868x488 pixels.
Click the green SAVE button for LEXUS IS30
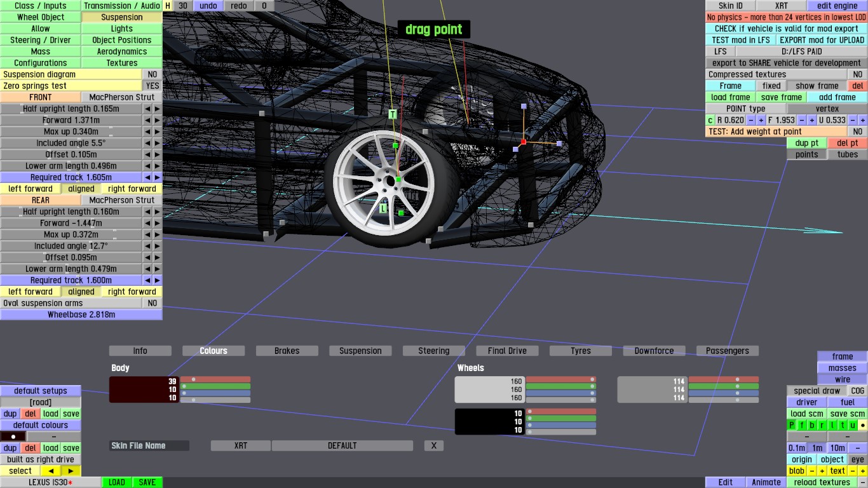(147, 482)
